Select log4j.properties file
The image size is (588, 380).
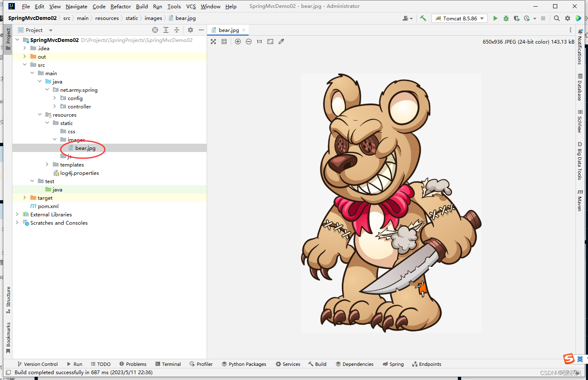click(x=79, y=173)
